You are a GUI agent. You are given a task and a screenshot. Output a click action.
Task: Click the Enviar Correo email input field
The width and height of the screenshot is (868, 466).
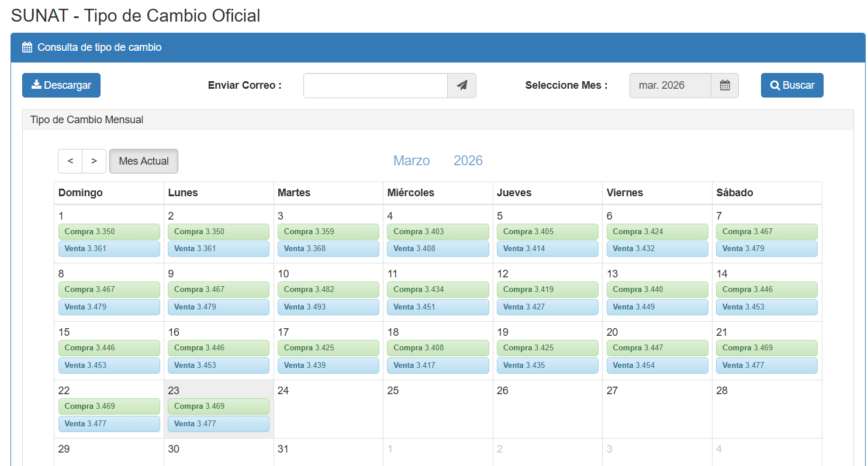point(375,85)
